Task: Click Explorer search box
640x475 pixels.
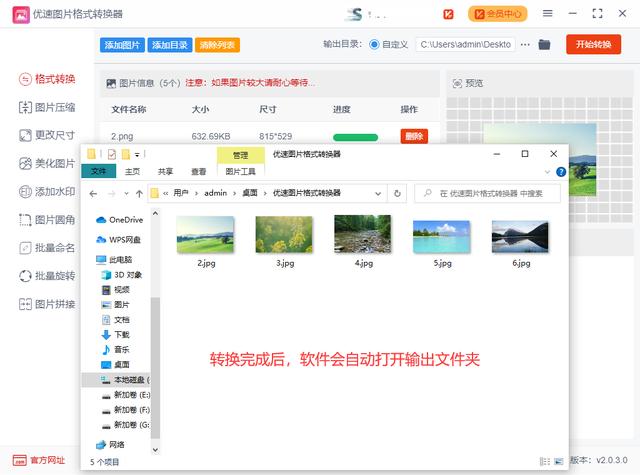Action: coord(487,193)
